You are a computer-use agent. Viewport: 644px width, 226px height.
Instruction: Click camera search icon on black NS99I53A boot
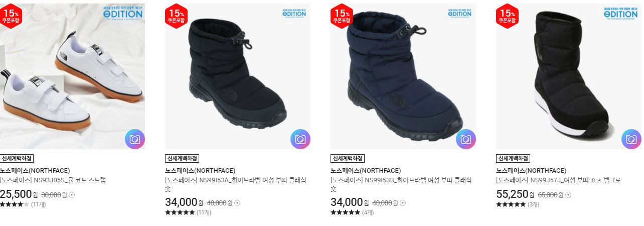point(300,139)
